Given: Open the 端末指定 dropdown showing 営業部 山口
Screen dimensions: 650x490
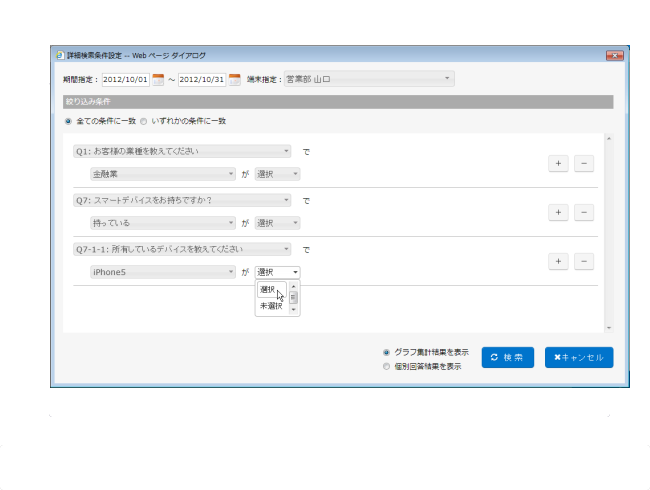Looking at the screenshot, I should 369,78.
